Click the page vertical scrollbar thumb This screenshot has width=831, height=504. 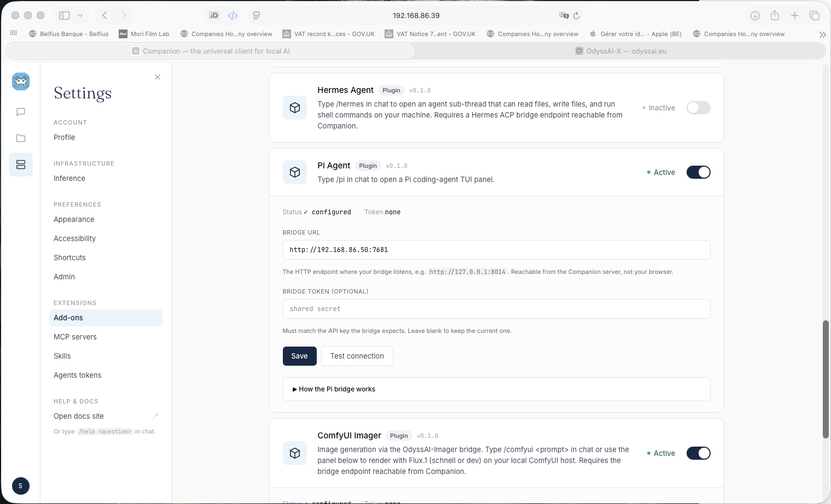point(826,379)
